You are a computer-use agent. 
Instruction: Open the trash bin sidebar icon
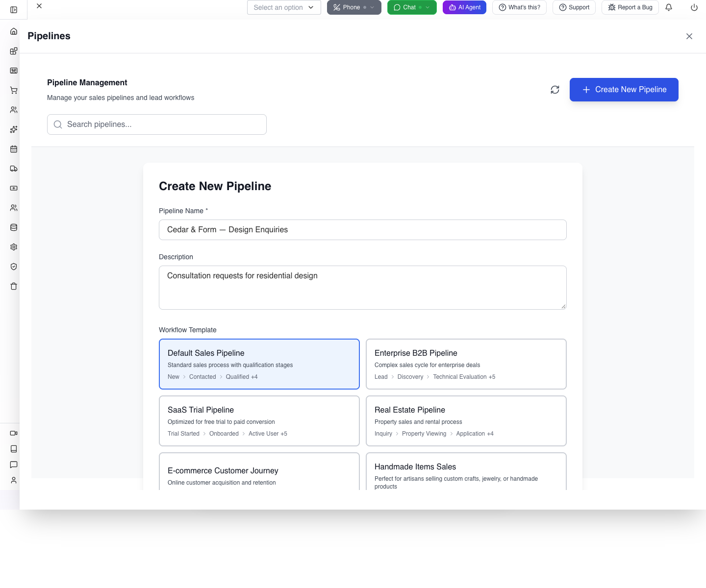14,286
